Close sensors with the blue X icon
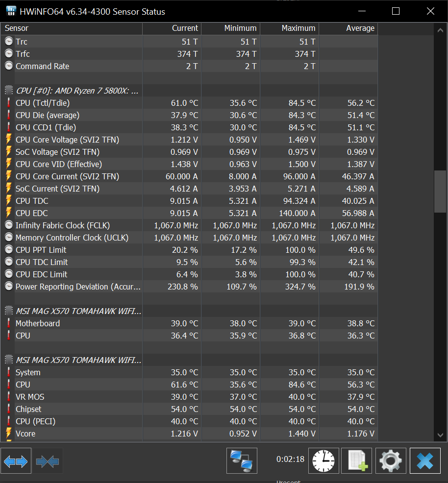Image resolution: width=448 pixels, height=483 pixels. pyautogui.click(x=424, y=461)
